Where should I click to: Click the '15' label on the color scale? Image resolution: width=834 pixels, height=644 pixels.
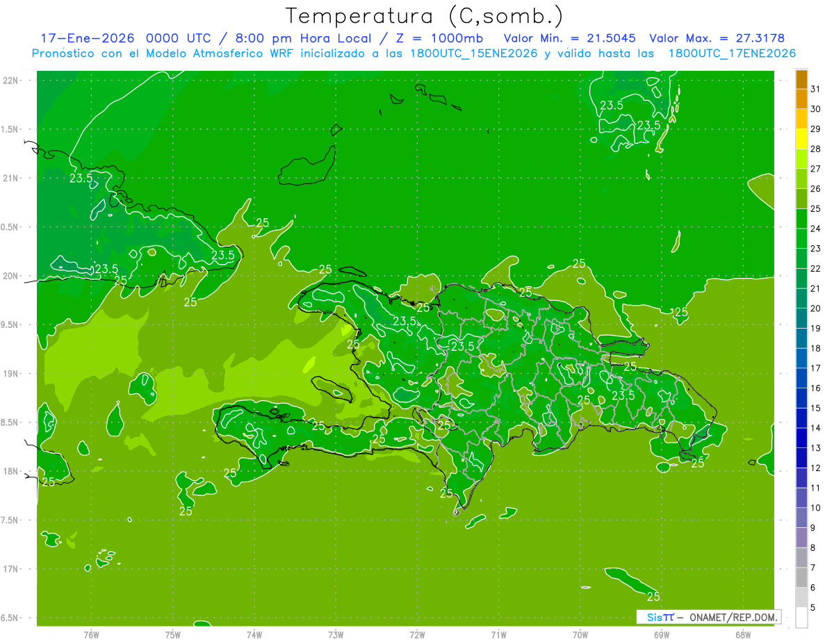(x=816, y=408)
